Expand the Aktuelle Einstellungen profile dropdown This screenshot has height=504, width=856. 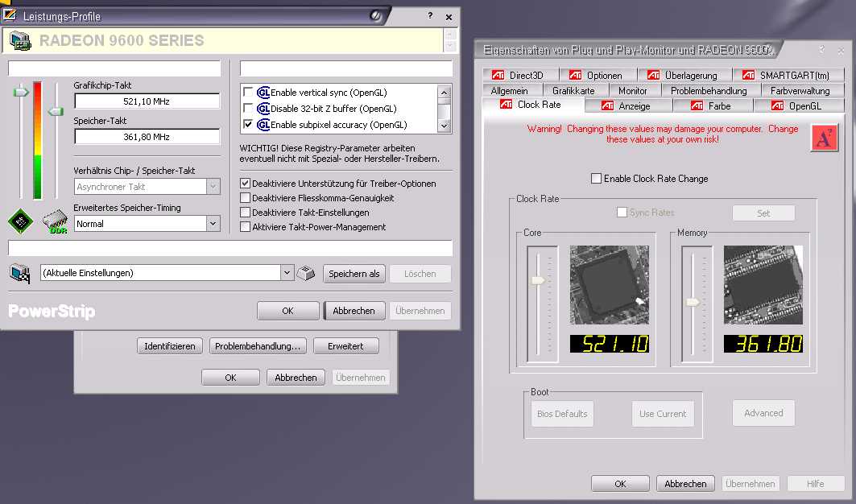click(287, 272)
